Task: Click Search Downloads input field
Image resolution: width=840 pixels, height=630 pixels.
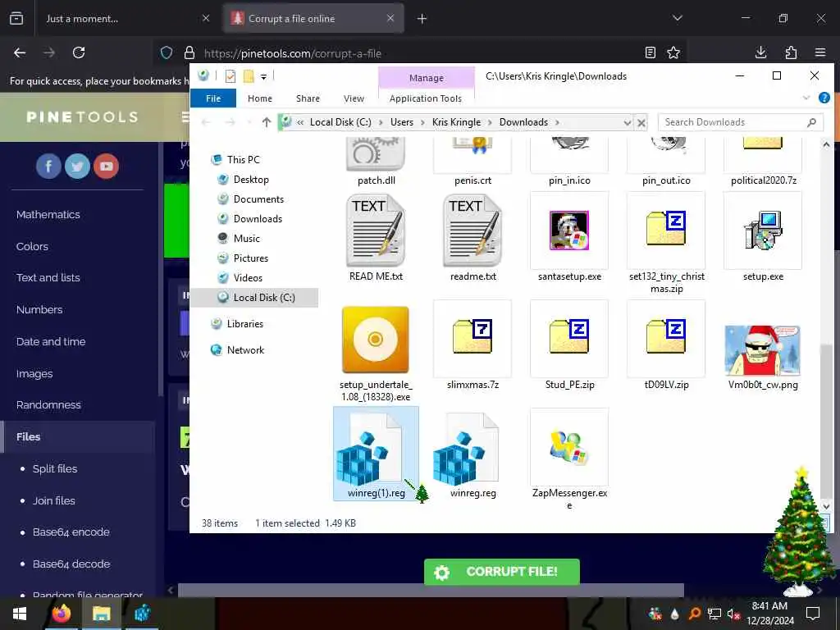Action: coord(741,122)
